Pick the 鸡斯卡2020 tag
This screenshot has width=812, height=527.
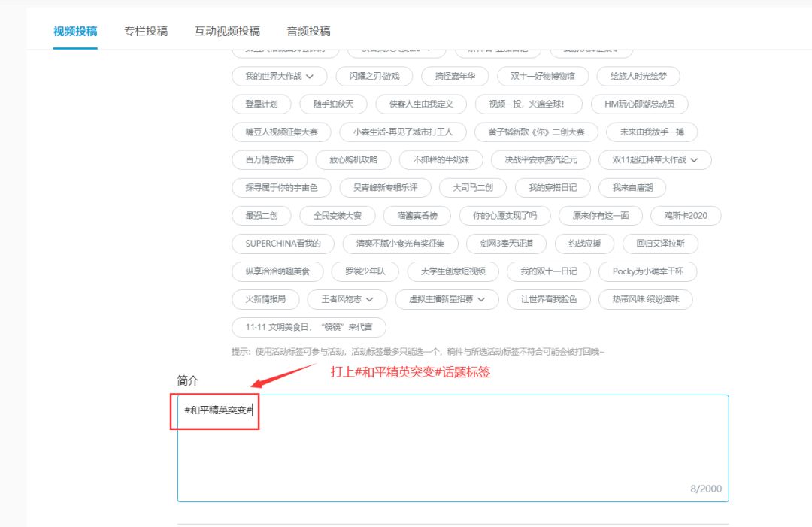[686, 216]
